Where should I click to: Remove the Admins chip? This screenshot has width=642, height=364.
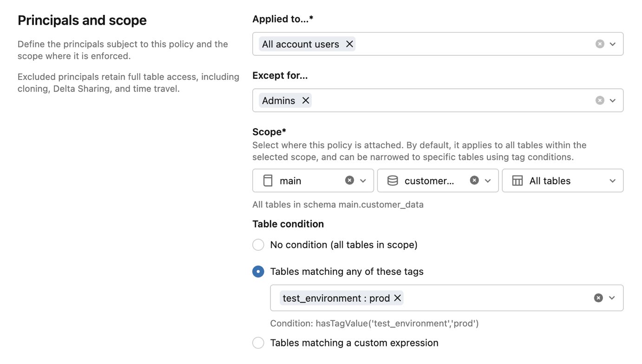(306, 100)
